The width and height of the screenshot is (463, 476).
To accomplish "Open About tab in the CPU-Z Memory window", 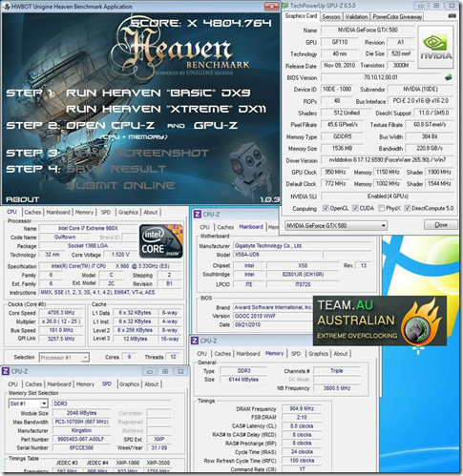I will point(341,353).
